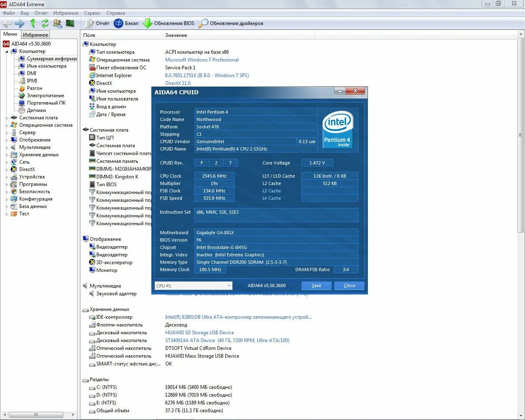This screenshot has width=525, height=420.
Task: Click the Значение column header
Action: coord(239,35)
